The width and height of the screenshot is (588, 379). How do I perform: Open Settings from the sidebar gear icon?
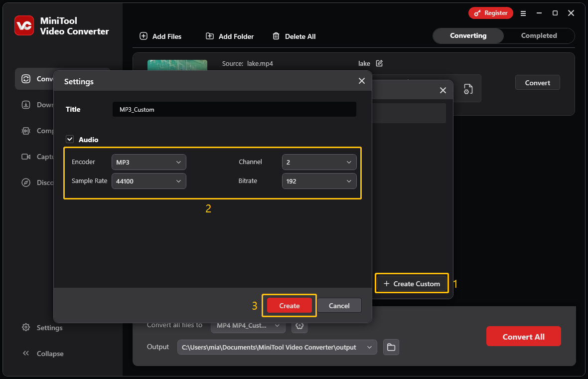pyautogui.click(x=26, y=327)
